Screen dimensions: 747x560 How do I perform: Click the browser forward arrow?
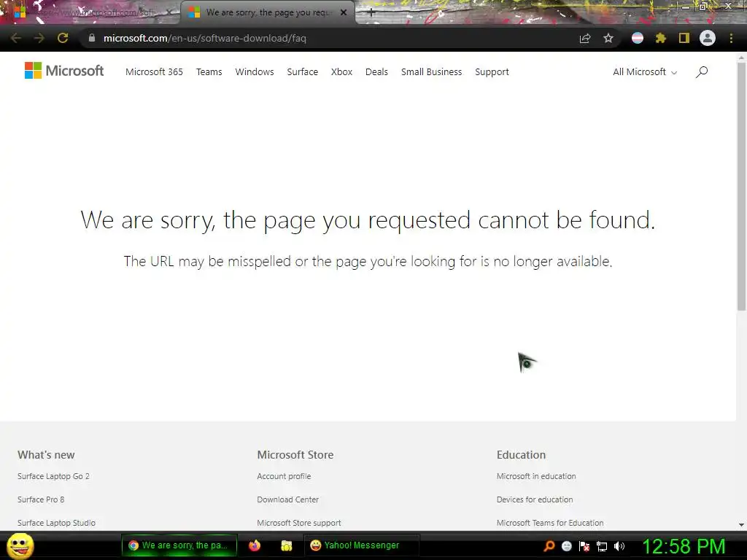coord(39,38)
